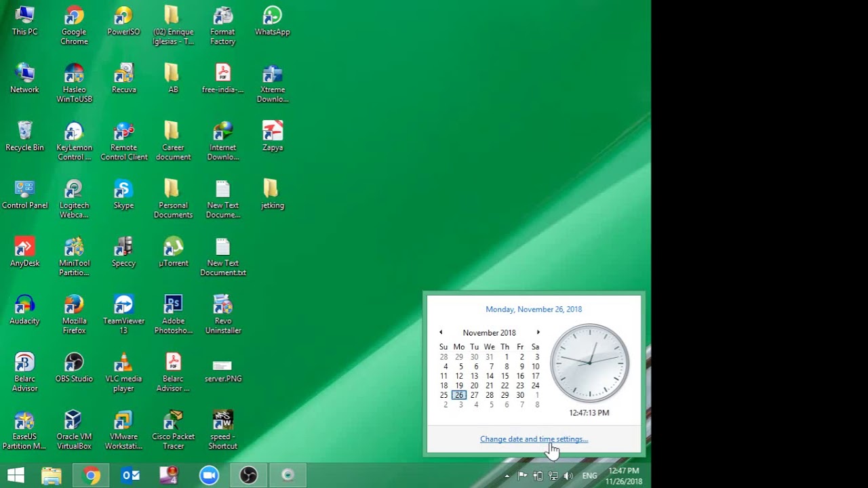Select the free-india PDF file
The width and height of the screenshot is (868, 488).
[x=222, y=79]
